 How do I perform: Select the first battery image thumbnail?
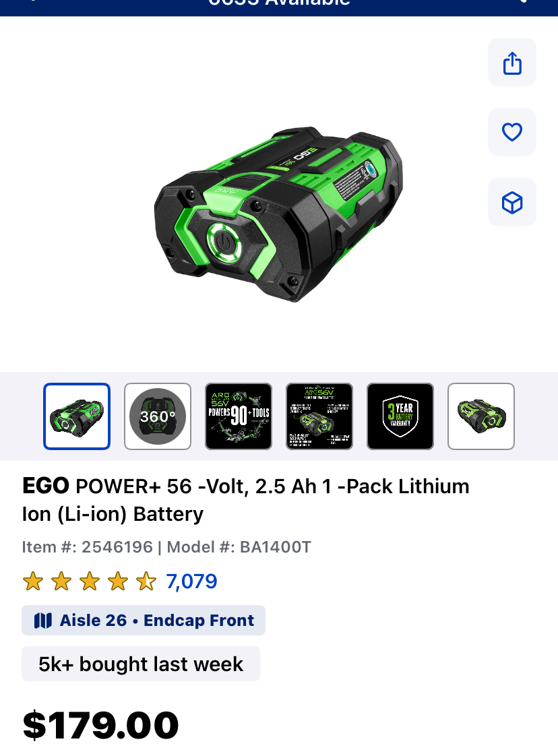point(77,416)
